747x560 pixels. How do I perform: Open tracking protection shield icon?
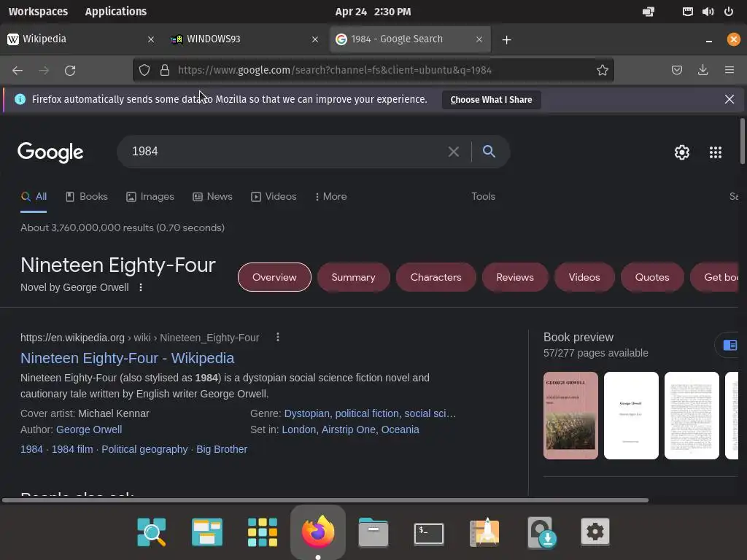click(144, 71)
